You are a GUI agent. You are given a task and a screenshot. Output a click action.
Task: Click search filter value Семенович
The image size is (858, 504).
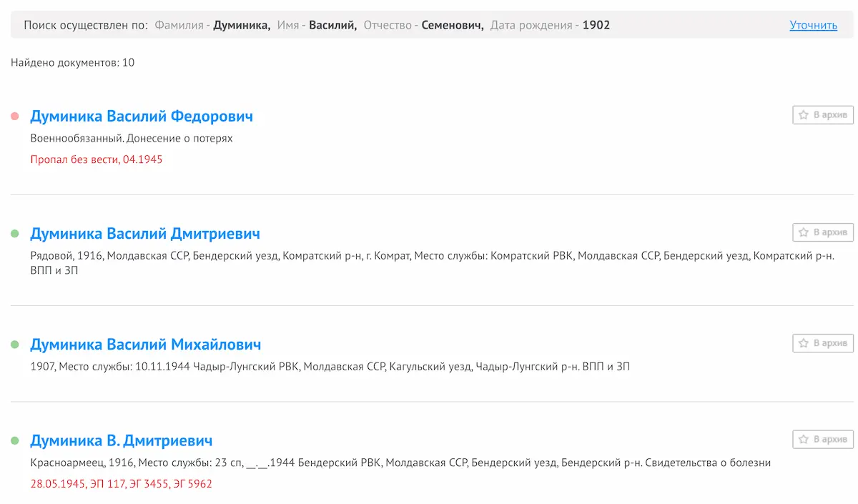453,25
